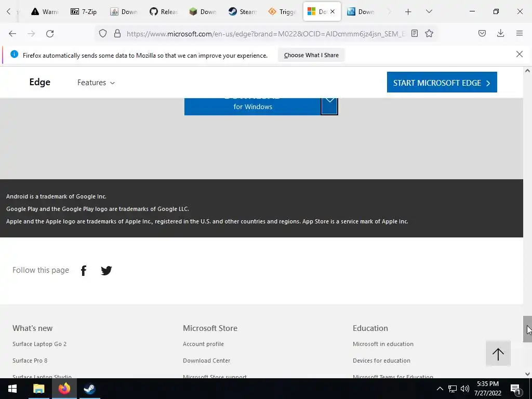Click the padlock site security icon
532x399 pixels.
click(x=117, y=33)
